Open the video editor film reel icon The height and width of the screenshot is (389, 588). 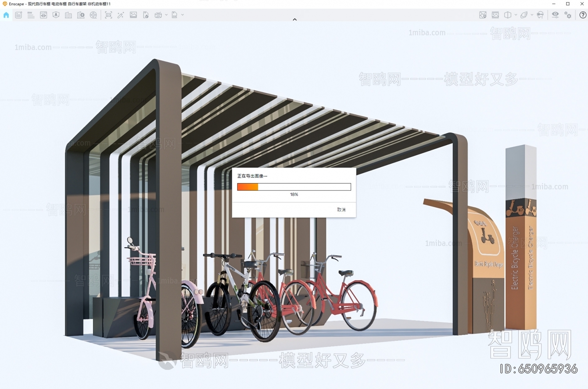93,15
